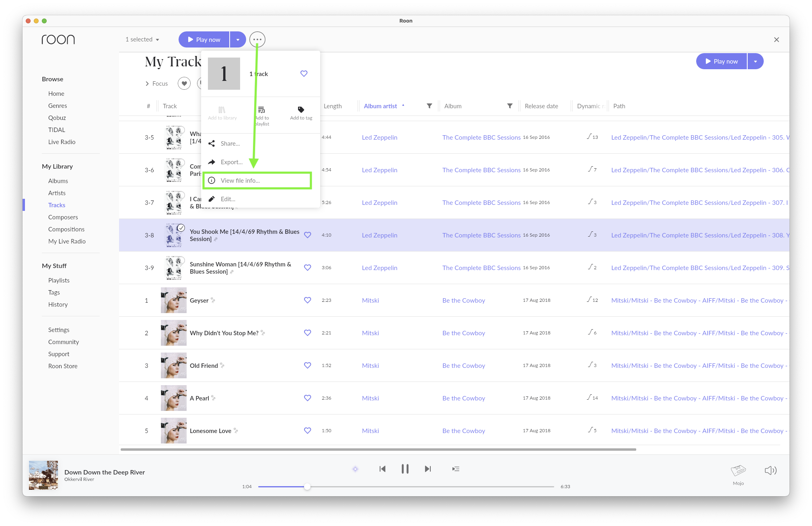The height and width of the screenshot is (526, 812).
Task: Choose View file info... menu item
Action: tap(257, 181)
